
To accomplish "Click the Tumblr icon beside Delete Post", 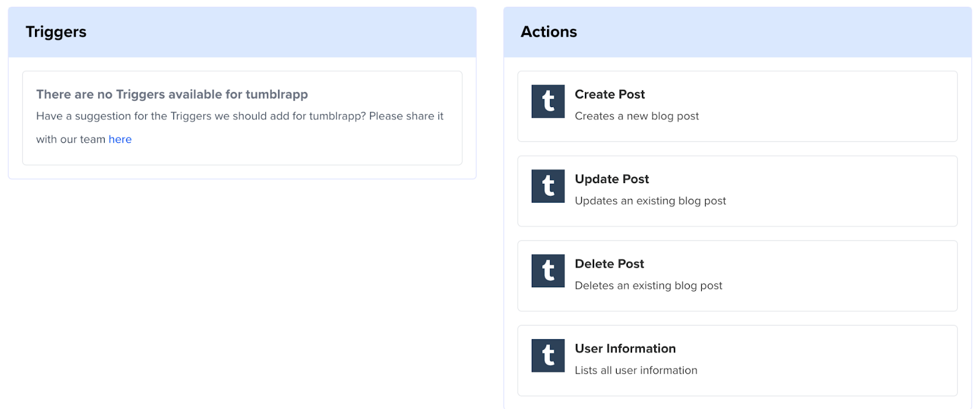I will (x=548, y=271).
